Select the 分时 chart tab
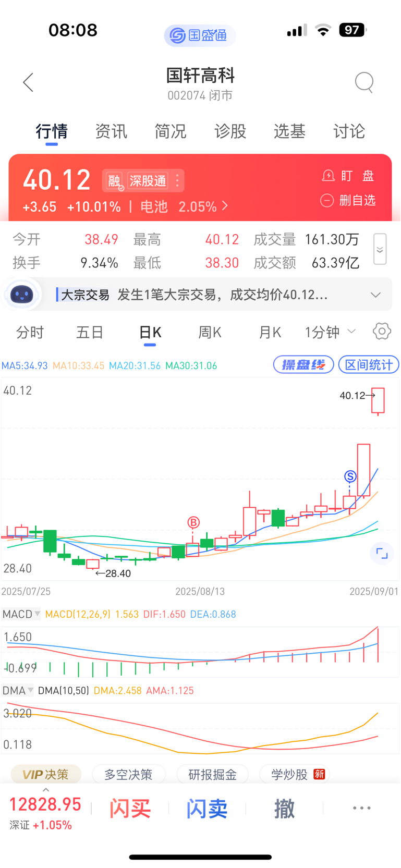 point(30,332)
